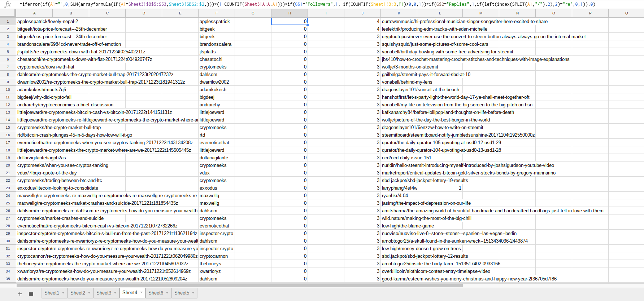Click column F cell 'dwarrilow2002'
Image resolution: width=644 pixels, height=301 pixels.
(217, 82)
